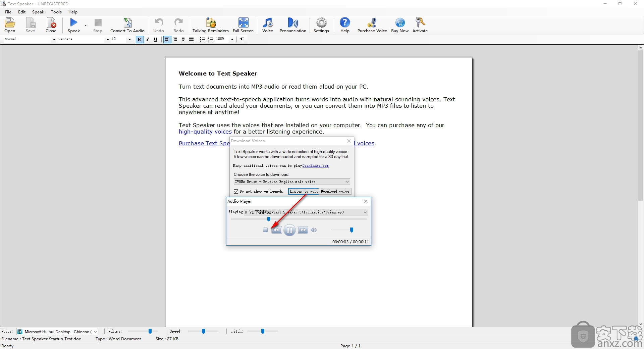Toggle paragraph marks display

pos(242,40)
